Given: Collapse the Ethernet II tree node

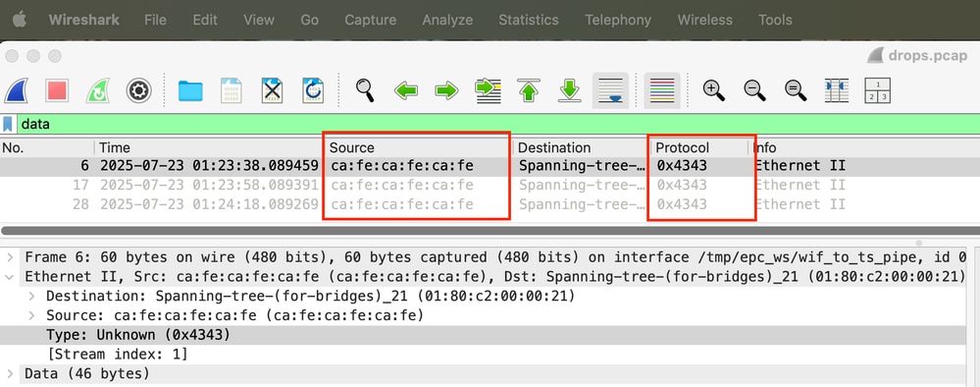Looking at the screenshot, I should (x=10, y=277).
